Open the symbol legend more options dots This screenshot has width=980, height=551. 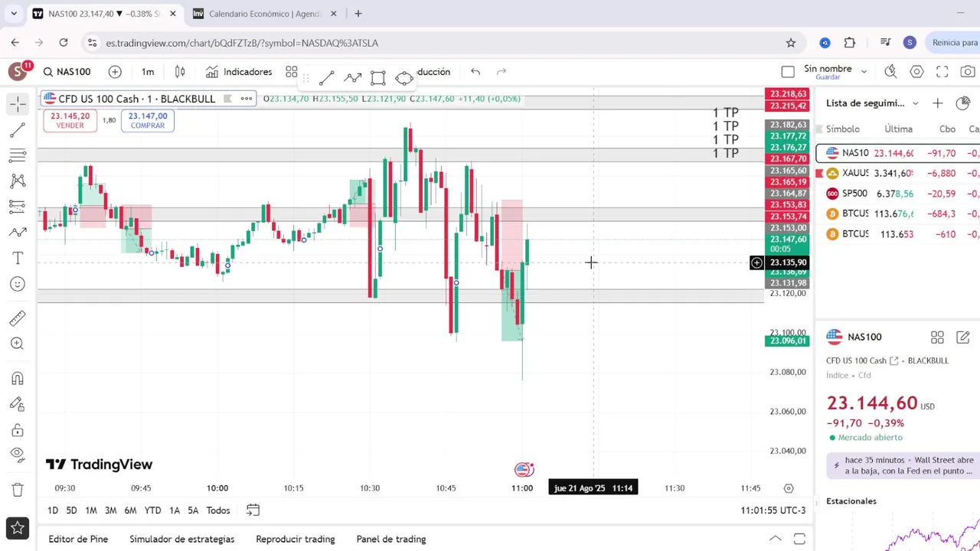tap(247, 99)
